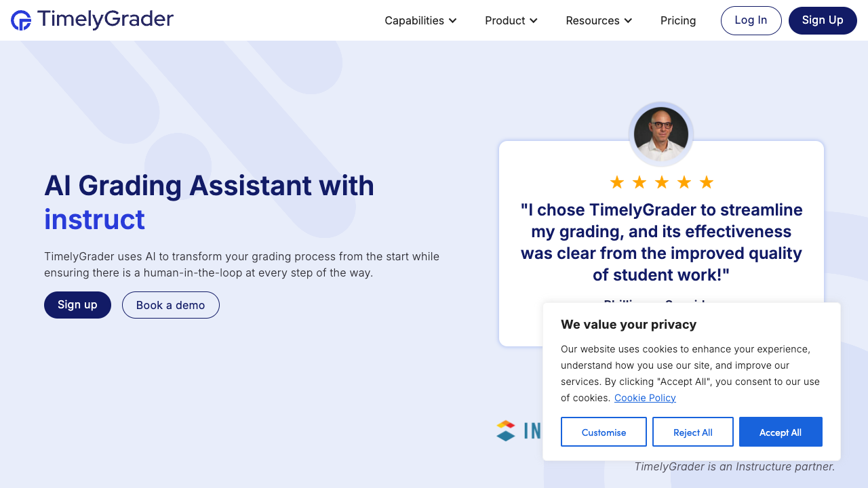
Task: Expand the Resources dropdown
Action: tap(598, 20)
